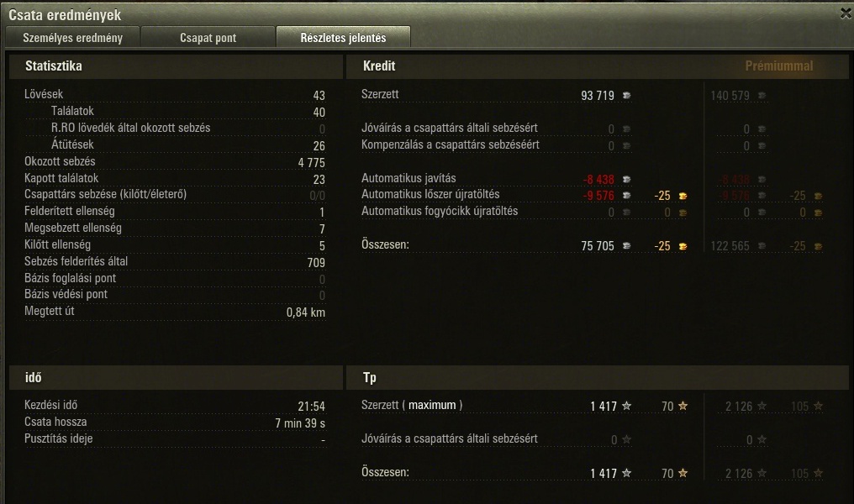This screenshot has width=854, height=504.
Task: Click the credit icon next to 75 705
Action: (626, 246)
